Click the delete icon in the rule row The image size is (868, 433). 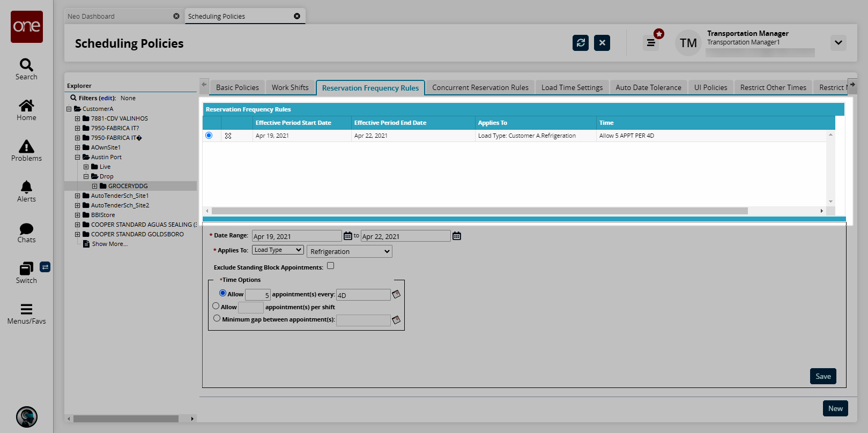point(228,136)
